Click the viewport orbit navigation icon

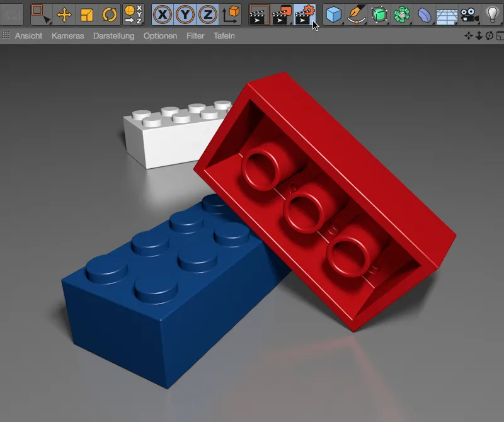(490, 36)
